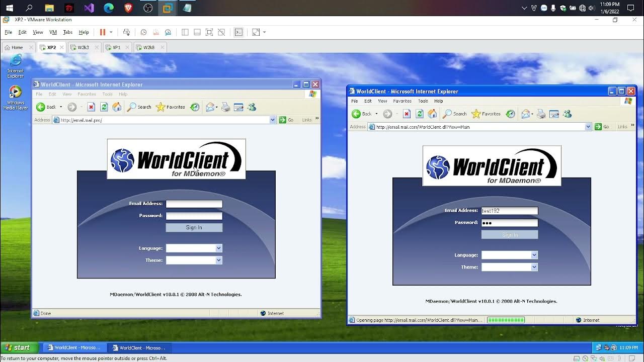Viewport: 644px width, 362px height.
Task: Toggle VMware Unity mode icon
Action: 221,32
